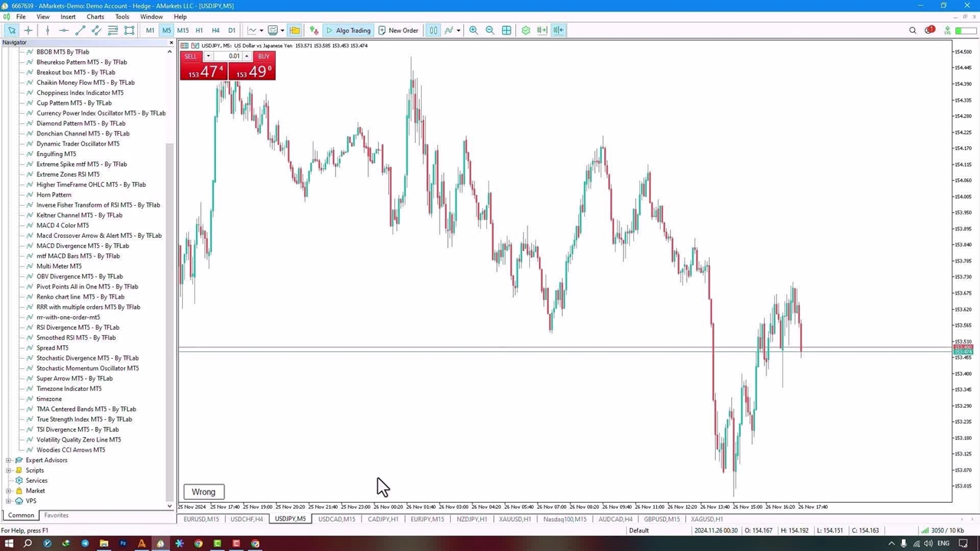Image resolution: width=980 pixels, height=551 pixels.
Task: Expand the Scripts tree node
Action: coord(8,471)
